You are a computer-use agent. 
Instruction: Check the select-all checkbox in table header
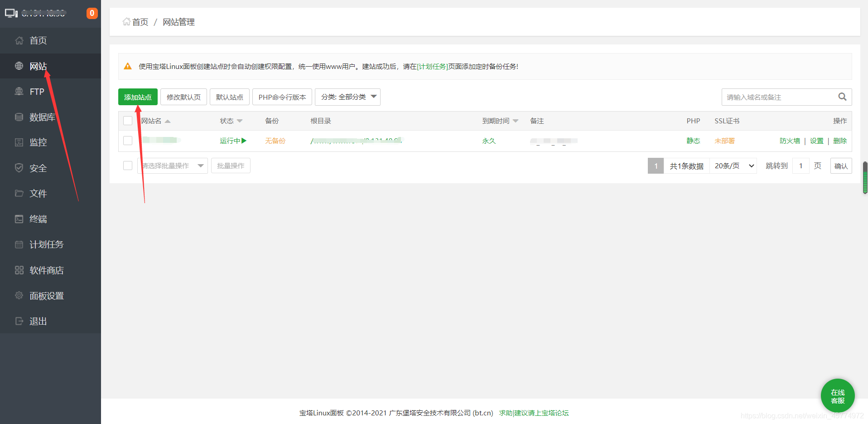[x=128, y=121]
